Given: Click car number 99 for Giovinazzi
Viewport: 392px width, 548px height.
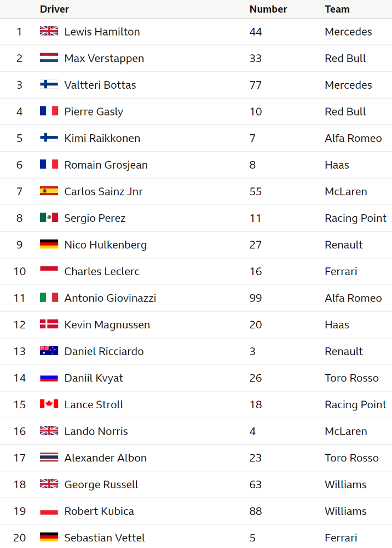Looking at the screenshot, I should coord(256,298).
